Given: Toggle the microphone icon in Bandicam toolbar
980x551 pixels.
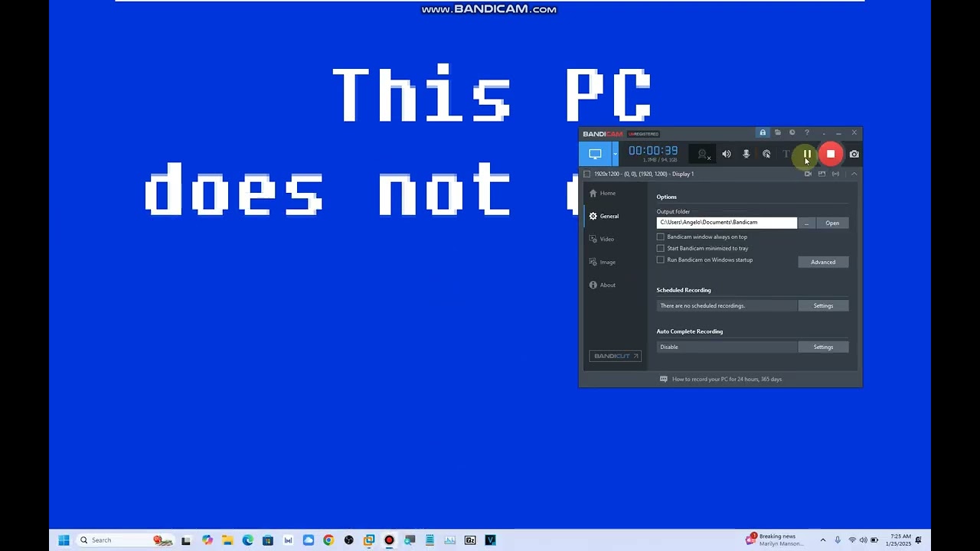Looking at the screenshot, I should coord(746,154).
